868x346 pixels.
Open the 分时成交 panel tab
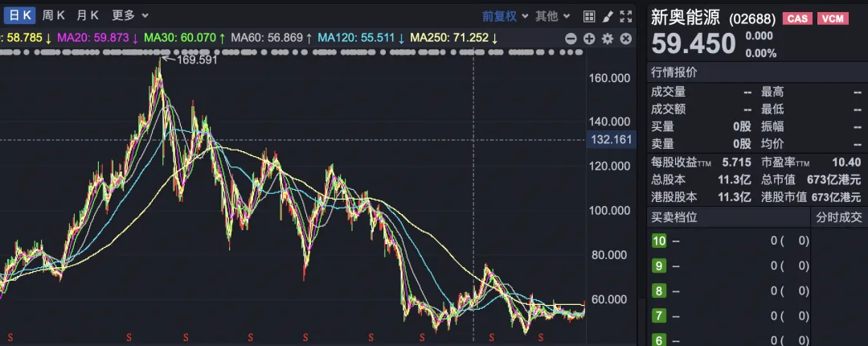[x=838, y=216]
